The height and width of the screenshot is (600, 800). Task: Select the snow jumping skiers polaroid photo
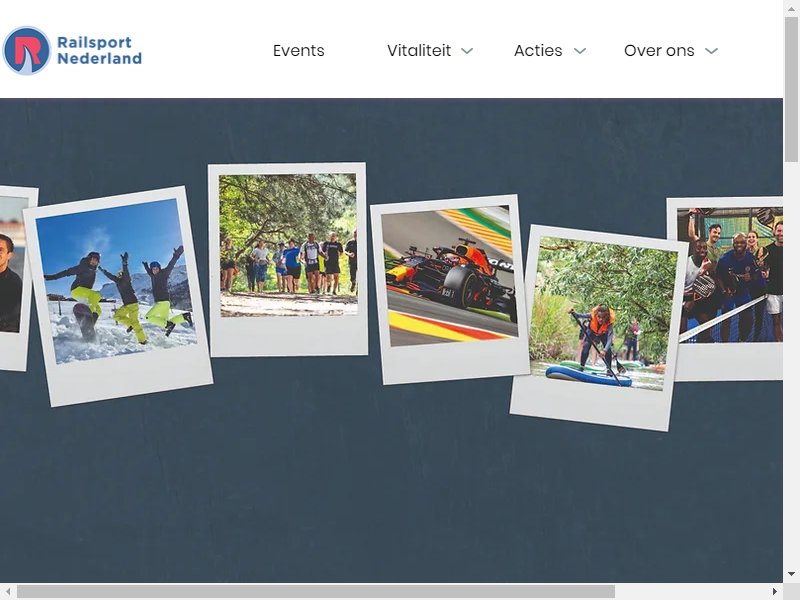pyautogui.click(x=118, y=296)
